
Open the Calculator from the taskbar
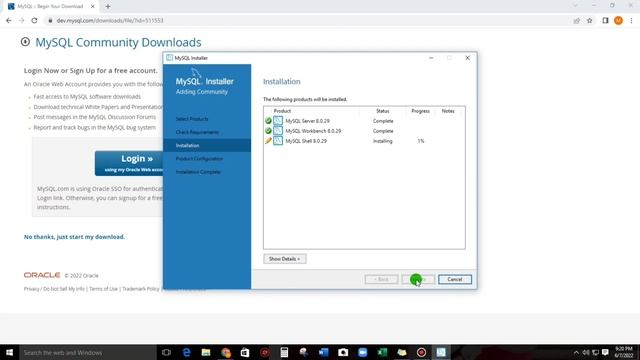pos(284,352)
